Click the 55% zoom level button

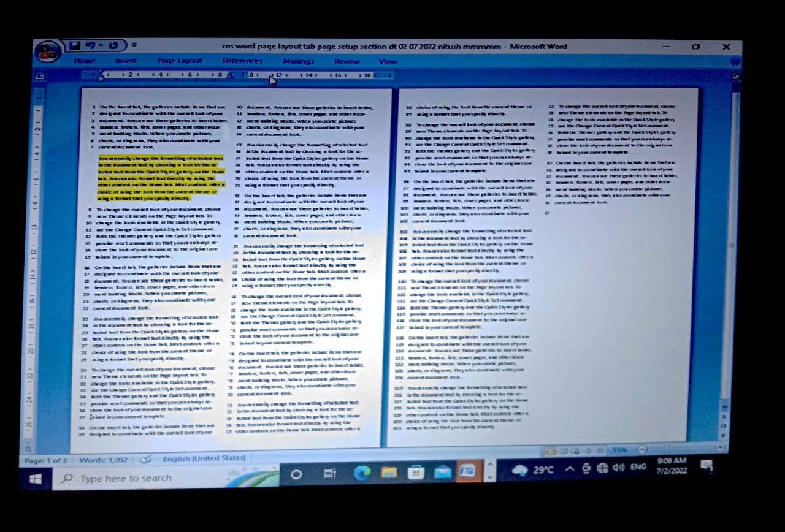coord(619,450)
